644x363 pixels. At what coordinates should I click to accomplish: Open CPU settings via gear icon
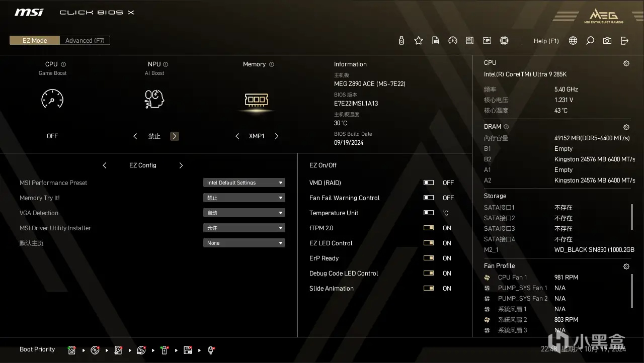[626, 63]
